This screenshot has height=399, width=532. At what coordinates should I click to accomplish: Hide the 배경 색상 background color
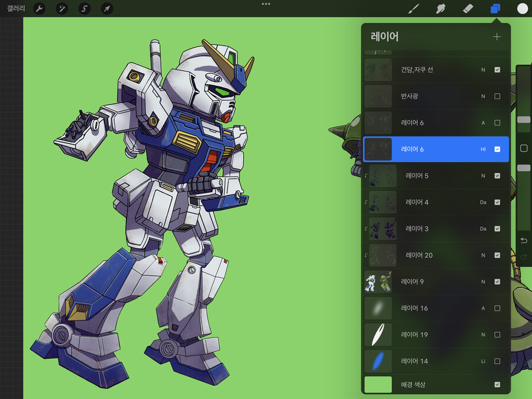[497, 384]
